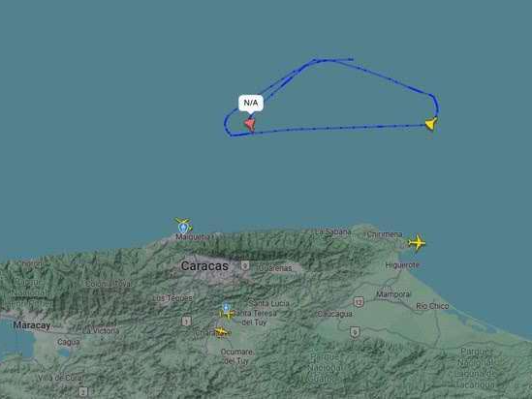Open the blue airport pin at Maiquetia

[x=183, y=228]
